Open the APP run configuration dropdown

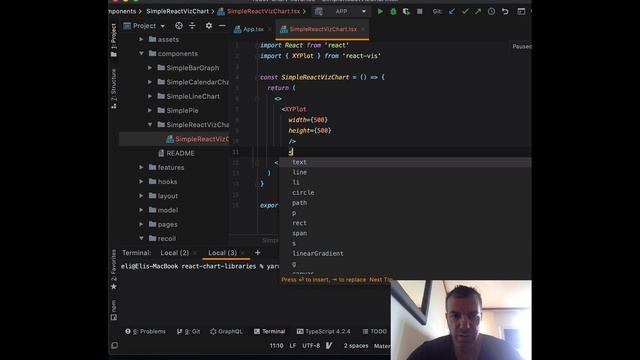[341, 11]
